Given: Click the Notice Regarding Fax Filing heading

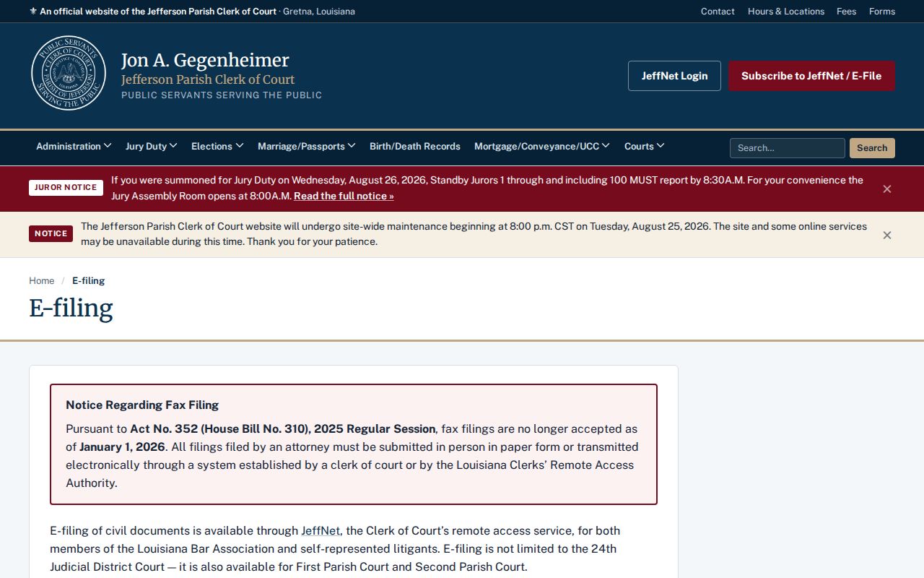Looking at the screenshot, I should click(142, 405).
